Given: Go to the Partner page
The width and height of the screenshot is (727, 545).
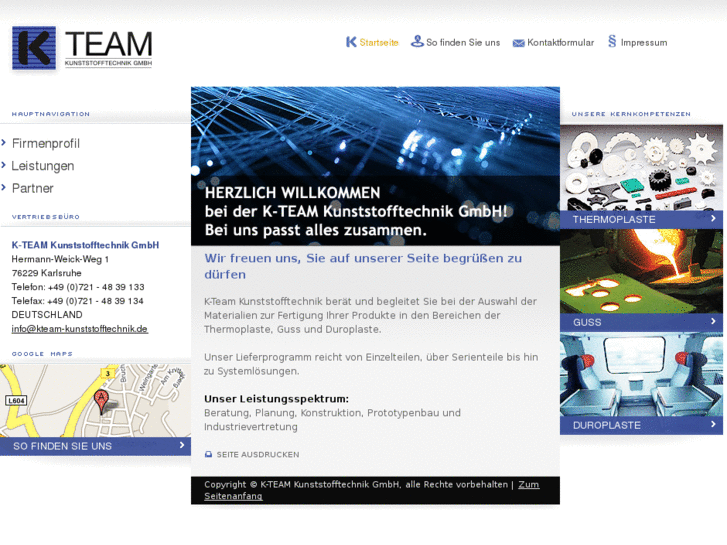Looking at the screenshot, I should tap(32, 188).
